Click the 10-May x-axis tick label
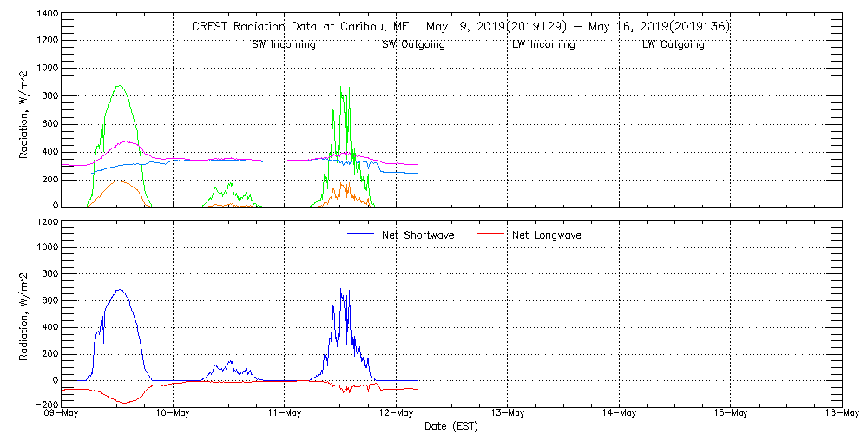Viewport: 868px width, 434px height. [x=173, y=413]
